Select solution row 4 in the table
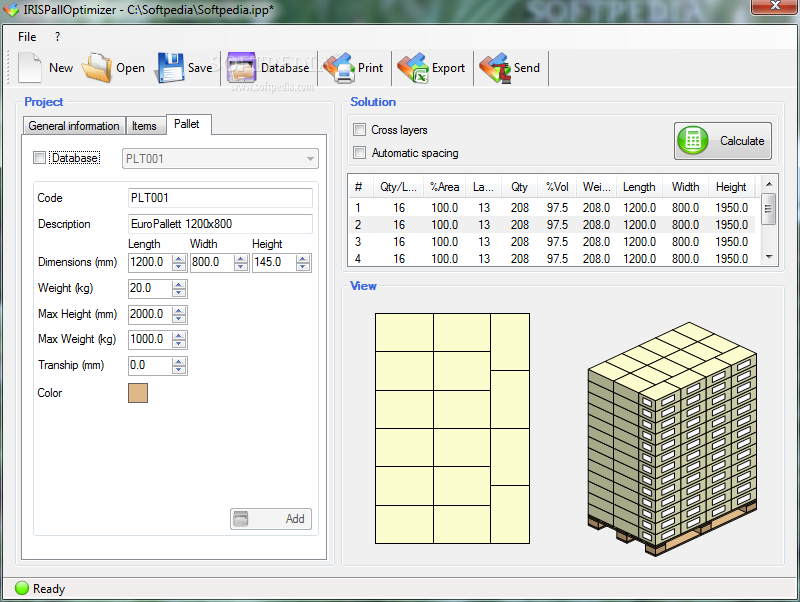The width and height of the screenshot is (800, 602). click(554, 259)
